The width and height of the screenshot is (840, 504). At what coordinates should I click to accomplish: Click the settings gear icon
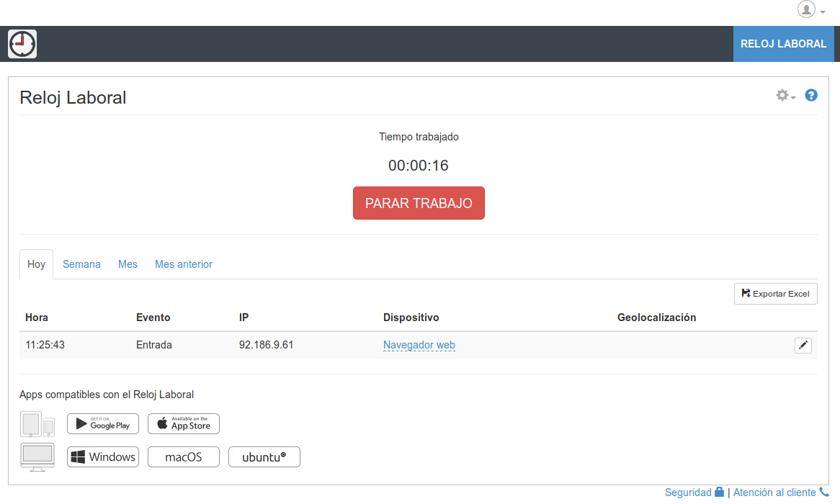pyautogui.click(x=781, y=95)
